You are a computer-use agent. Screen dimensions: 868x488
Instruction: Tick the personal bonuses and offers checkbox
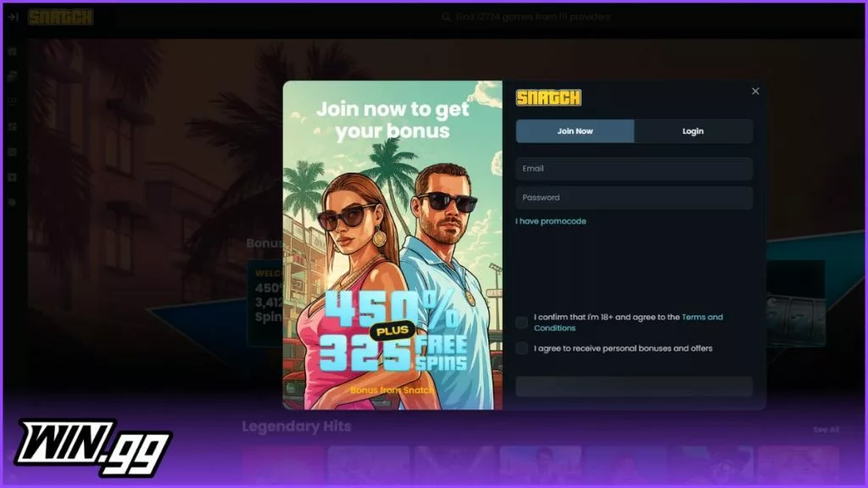[521, 348]
